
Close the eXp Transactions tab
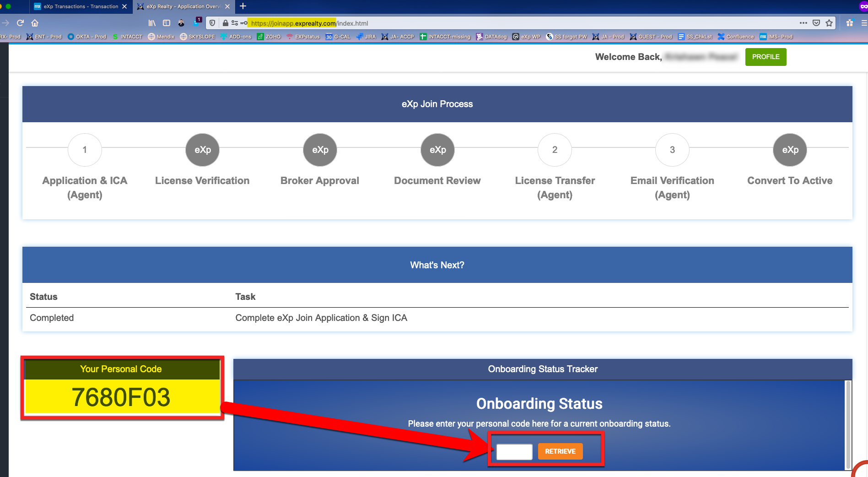[x=124, y=6]
